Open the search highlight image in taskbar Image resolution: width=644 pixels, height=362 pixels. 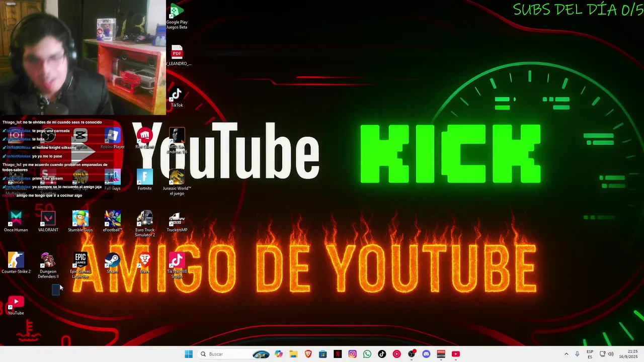coord(261,354)
